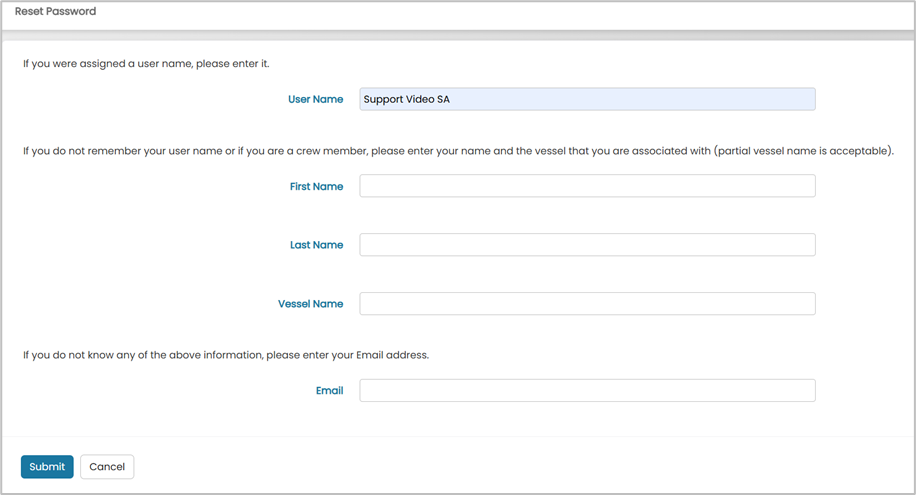Click the First Name label

[x=317, y=186]
